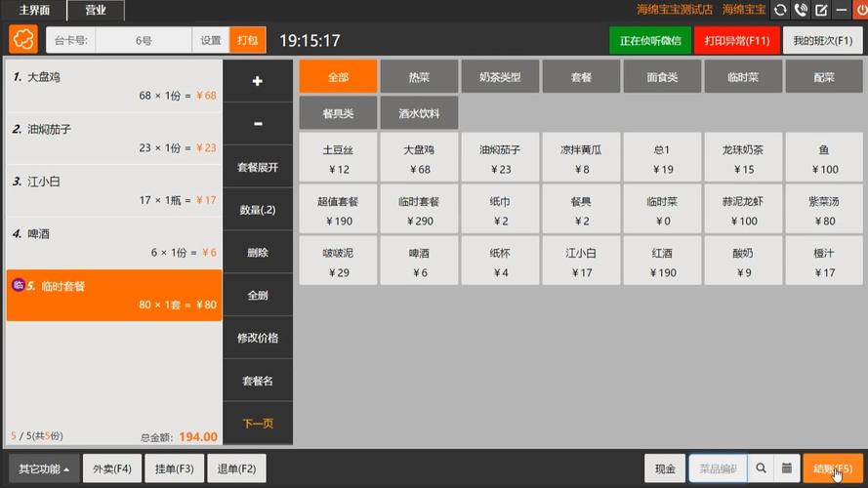This screenshot has height=488, width=868.
Task: Select the 面食类 category
Action: pos(662,77)
